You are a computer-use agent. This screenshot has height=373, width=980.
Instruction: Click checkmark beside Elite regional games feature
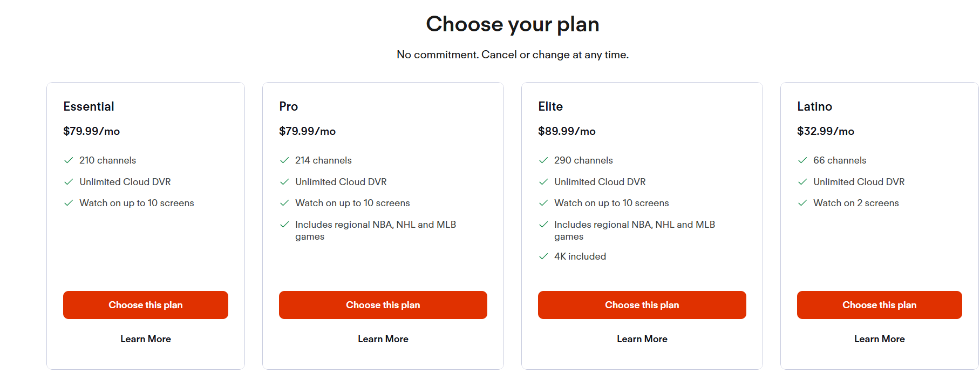point(543,225)
